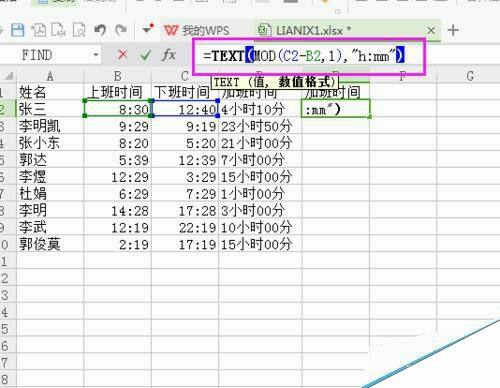Select column B header
The height and width of the screenshot is (388, 500).
117,76
